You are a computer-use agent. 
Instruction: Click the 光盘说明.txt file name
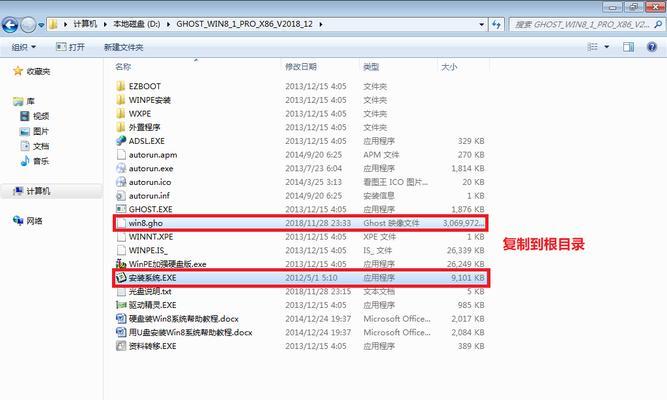(x=150, y=291)
